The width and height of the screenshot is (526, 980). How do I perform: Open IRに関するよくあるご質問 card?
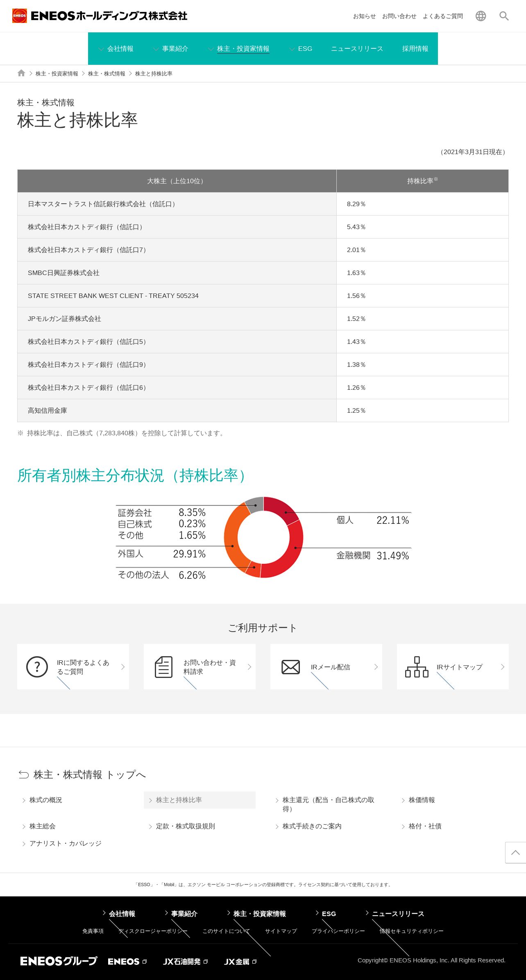[x=73, y=666]
